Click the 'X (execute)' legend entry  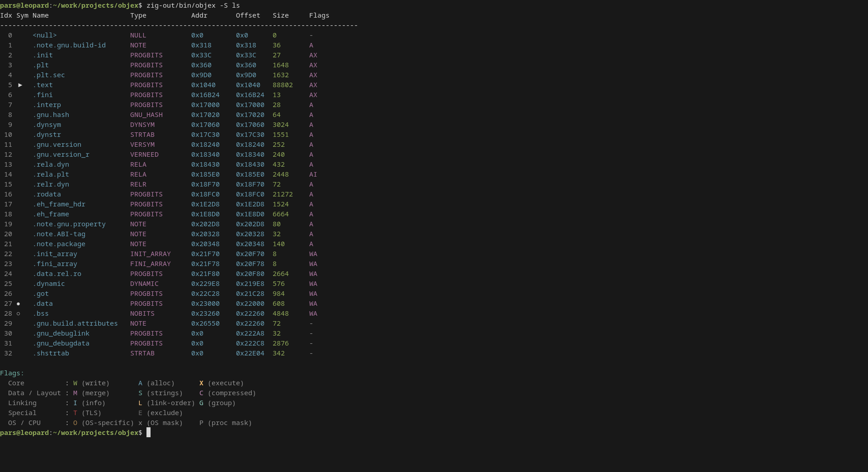click(222, 383)
